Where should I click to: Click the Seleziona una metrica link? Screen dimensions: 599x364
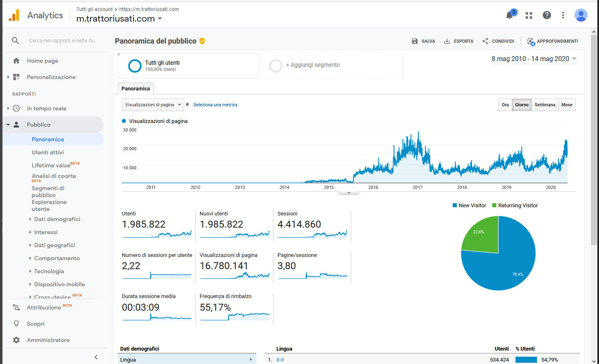pyautogui.click(x=215, y=105)
